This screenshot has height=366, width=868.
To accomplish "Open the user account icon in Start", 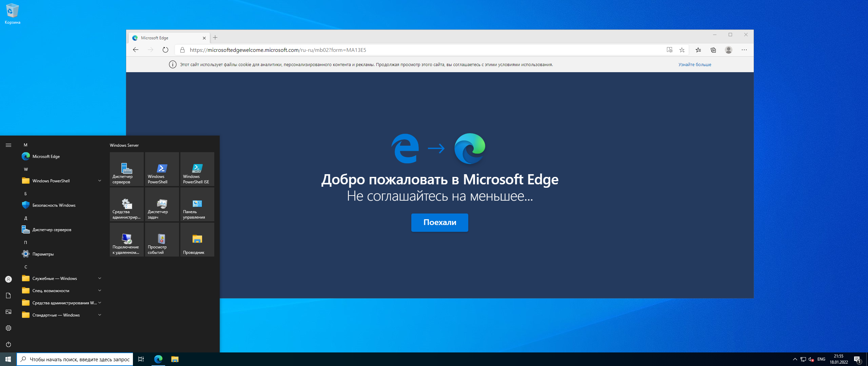I will pyautogui.click(x=8, y=279).
